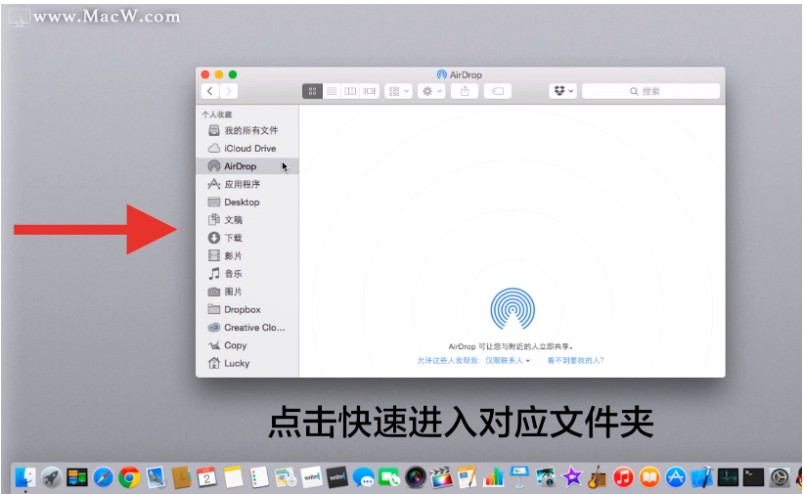This screenshot has height=494, width=804.
Task: Open the Dropbox toolbar dropdown
Action: tap(563, 91)
